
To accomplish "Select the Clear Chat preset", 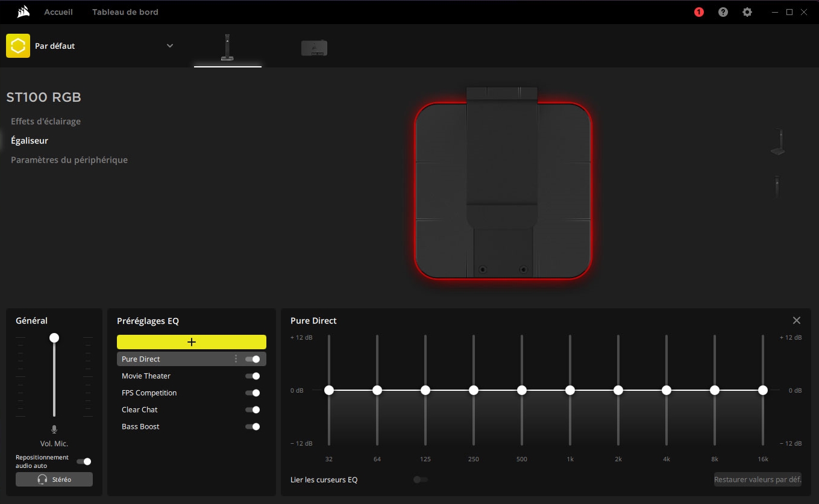I will coord(139,409).
